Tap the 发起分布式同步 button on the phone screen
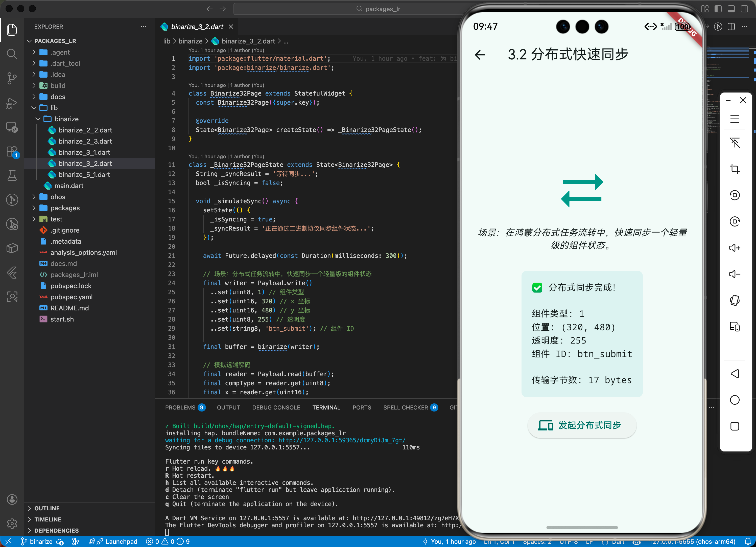Image resolution: width=756 pixels, height=547 pixels. [x=581, y=426]
